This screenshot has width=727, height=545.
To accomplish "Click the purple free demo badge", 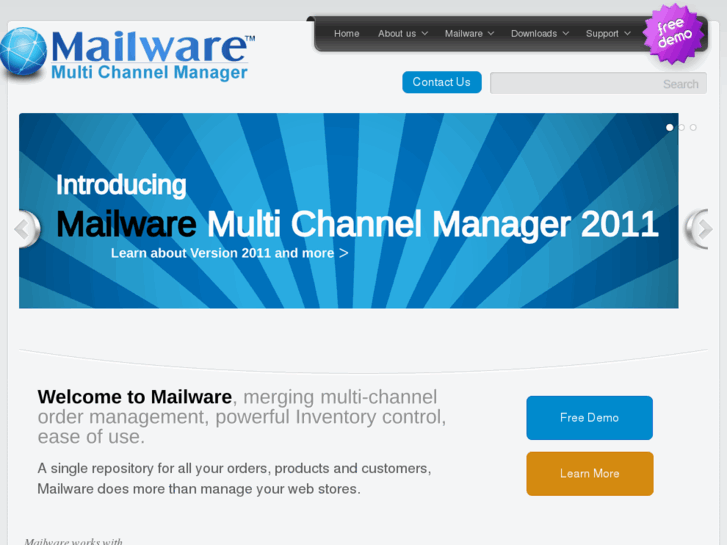I will 674,33.
